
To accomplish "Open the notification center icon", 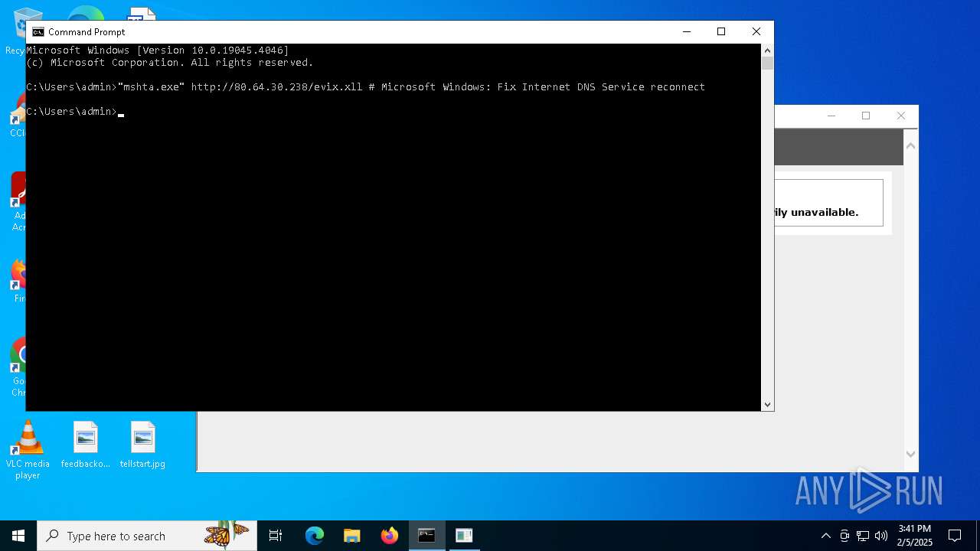I will point(955,536).
